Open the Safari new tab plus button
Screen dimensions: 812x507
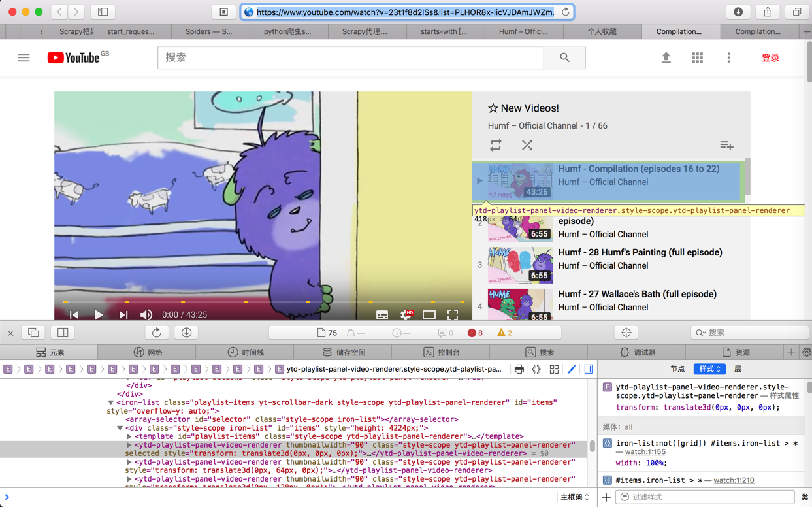(x=806, y=31)
